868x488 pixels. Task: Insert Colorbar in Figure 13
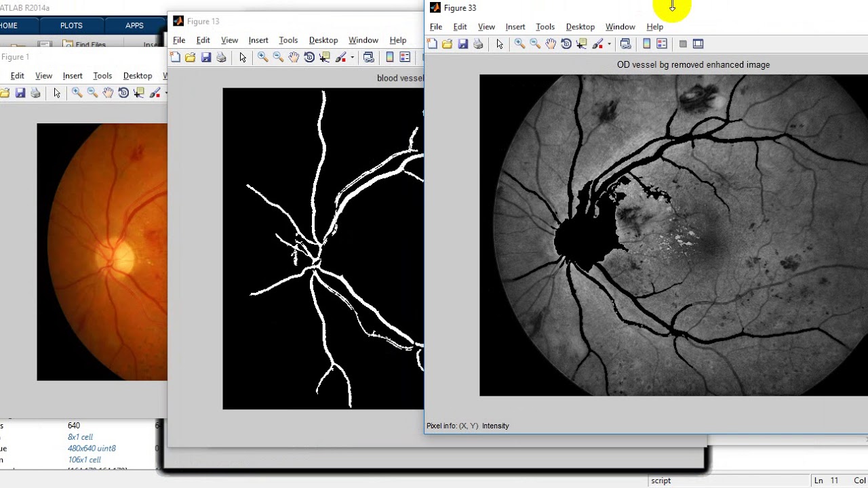click(390, 58)
